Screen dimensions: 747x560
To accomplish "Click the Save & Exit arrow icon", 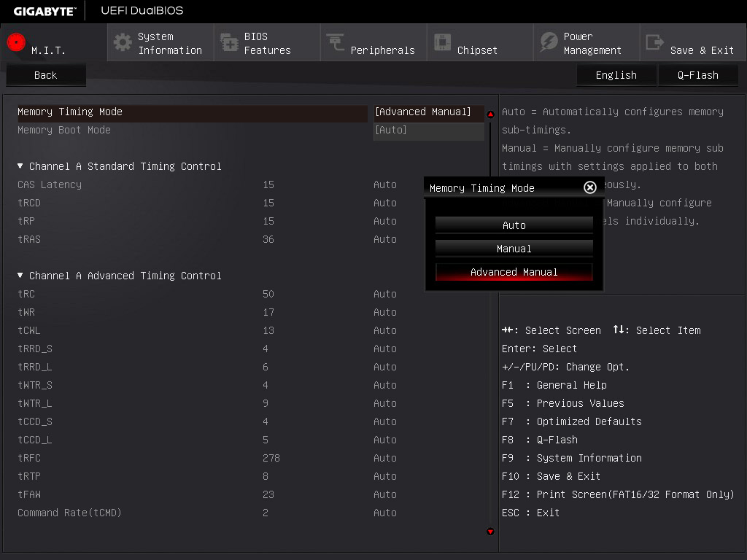I will (654, 42).
